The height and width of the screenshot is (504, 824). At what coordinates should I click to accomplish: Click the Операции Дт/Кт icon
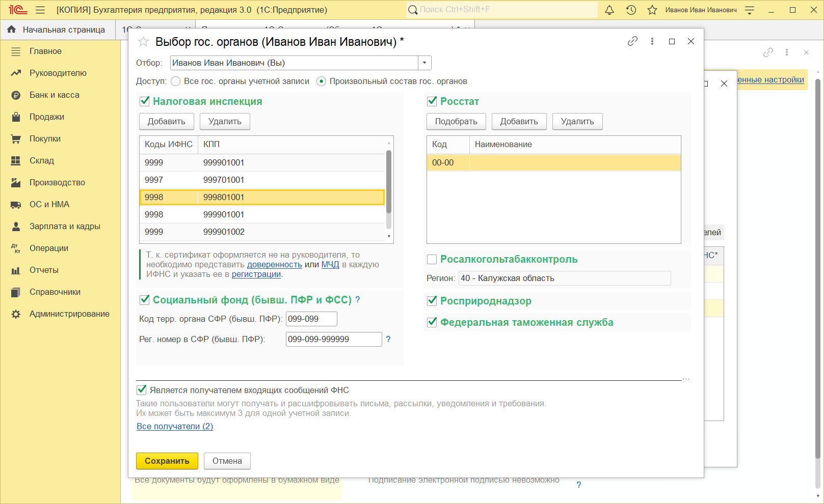(x=16, y=248)
